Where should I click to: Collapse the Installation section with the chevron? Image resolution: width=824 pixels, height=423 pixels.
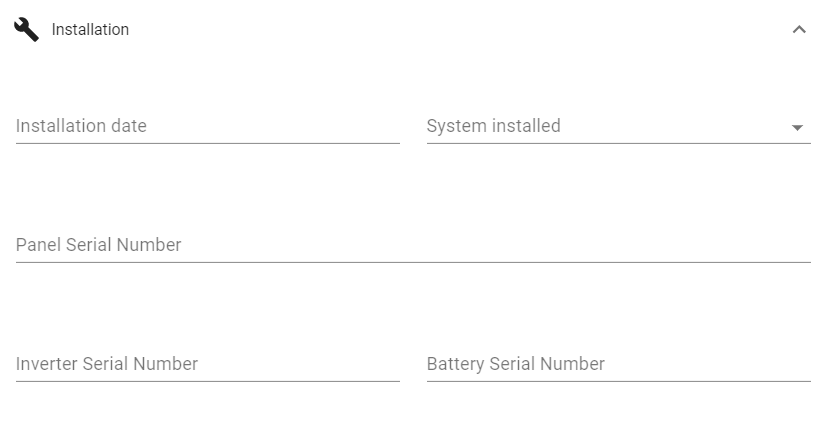[799, 29]
